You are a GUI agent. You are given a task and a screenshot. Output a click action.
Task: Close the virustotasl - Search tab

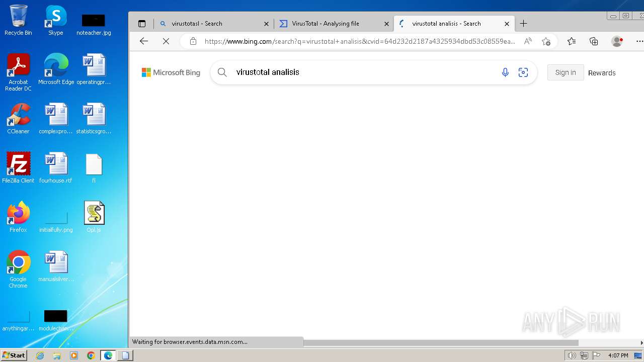point(267,24)
